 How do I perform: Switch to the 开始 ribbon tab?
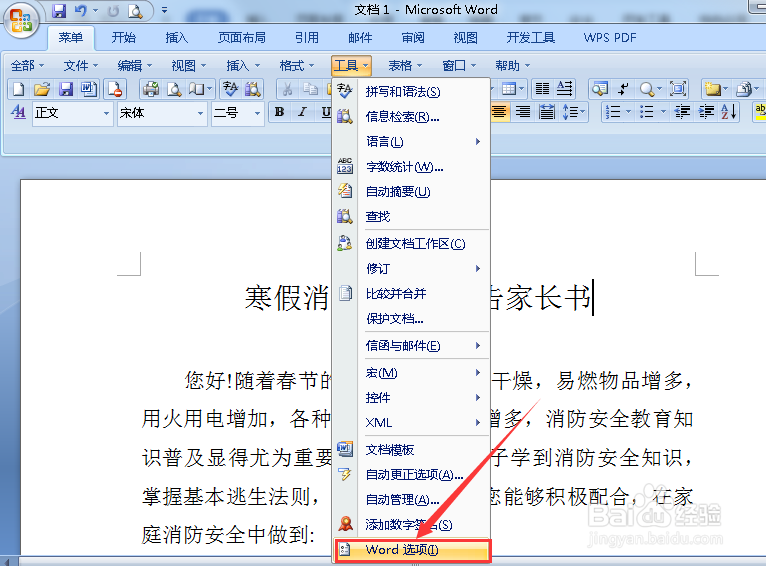tap(124, 38)
